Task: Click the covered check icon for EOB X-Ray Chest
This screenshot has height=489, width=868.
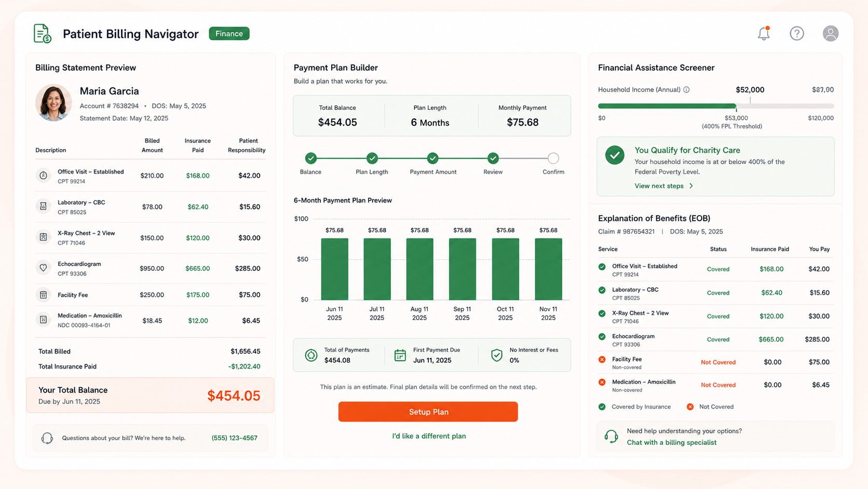Action: [x=602, y=313]
